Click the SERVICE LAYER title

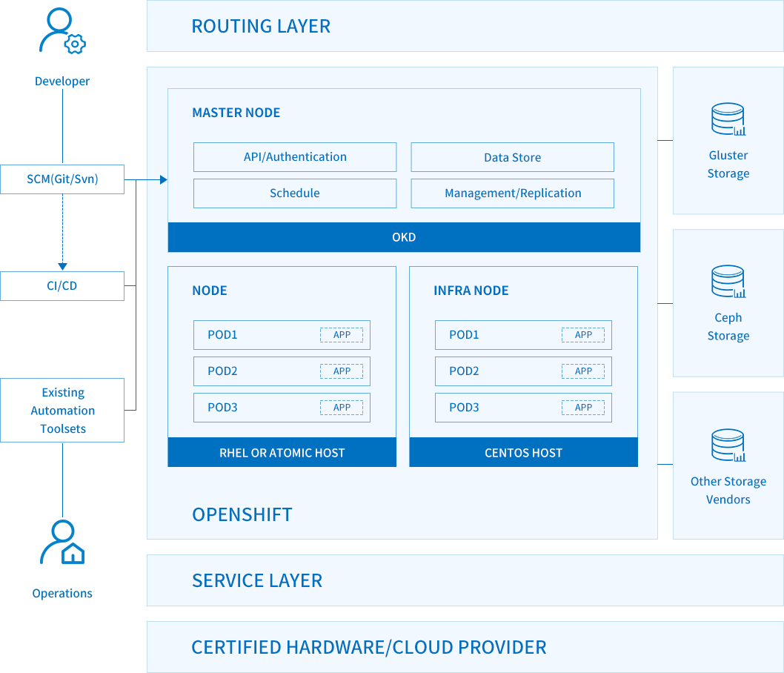click(x=257, y=580)
